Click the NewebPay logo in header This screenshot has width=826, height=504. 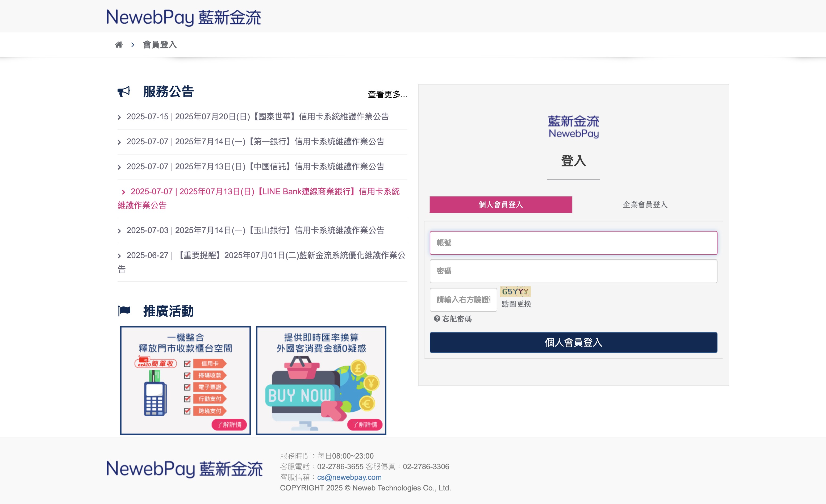pos(183,18)
